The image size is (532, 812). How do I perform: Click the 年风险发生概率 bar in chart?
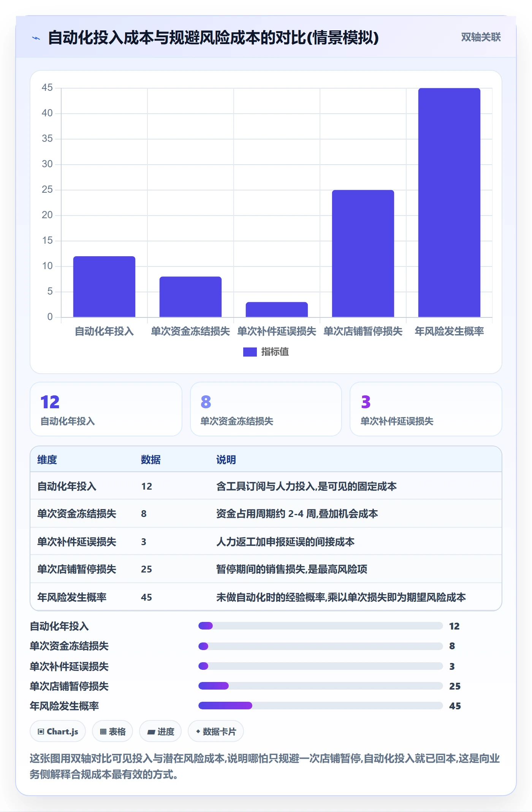pos(449,203)
